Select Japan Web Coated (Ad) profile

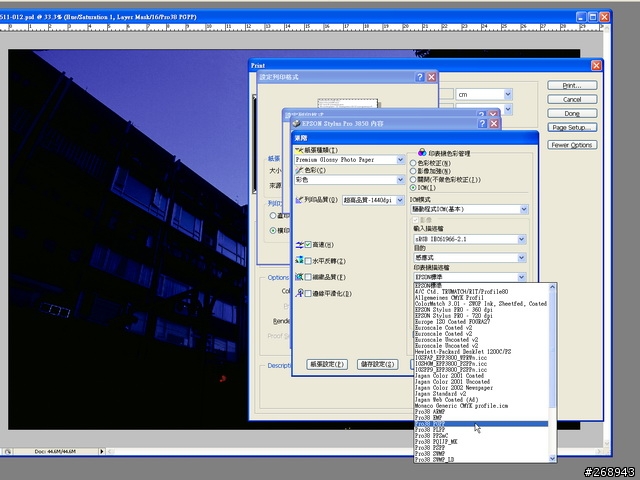pos(481,400)
